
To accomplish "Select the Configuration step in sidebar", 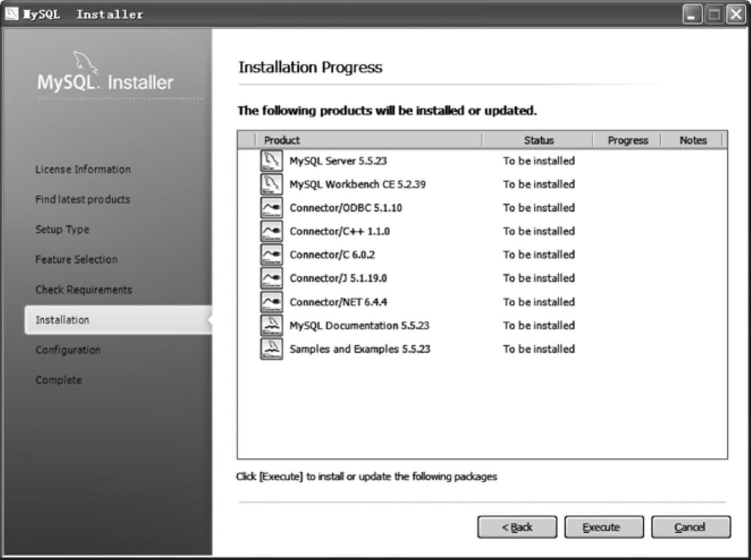I will [68, 350].
